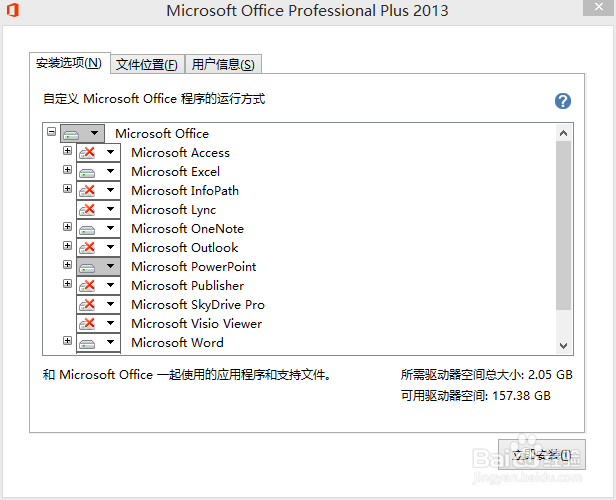
Task: Open Microsoft InfoPath install options dropdown
Action: coord(110,191)
